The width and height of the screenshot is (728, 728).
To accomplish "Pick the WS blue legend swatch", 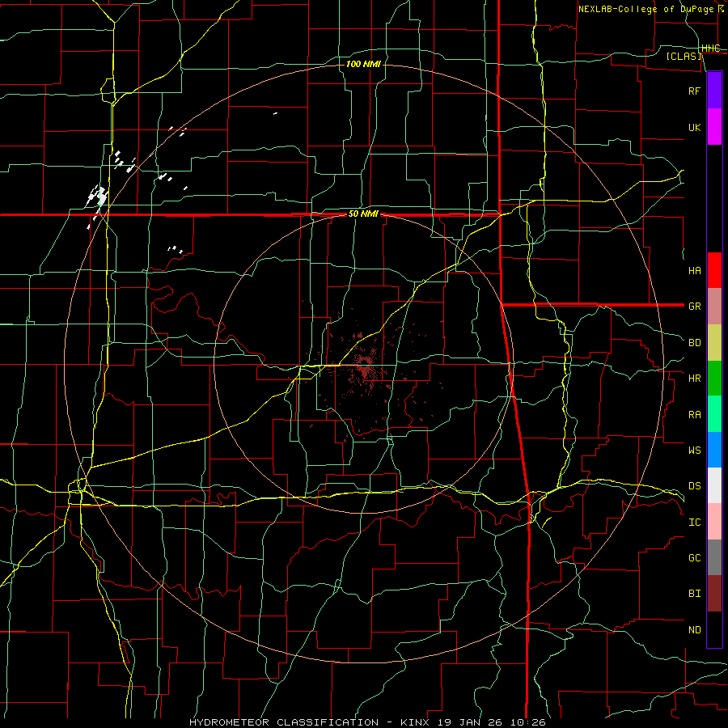I will [714, 450].
